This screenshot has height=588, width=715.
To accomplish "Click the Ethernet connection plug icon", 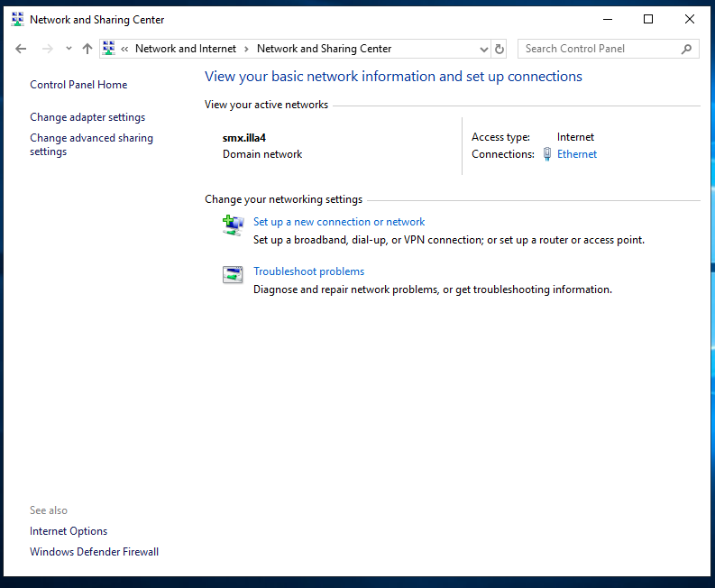I will coord(546,154).
